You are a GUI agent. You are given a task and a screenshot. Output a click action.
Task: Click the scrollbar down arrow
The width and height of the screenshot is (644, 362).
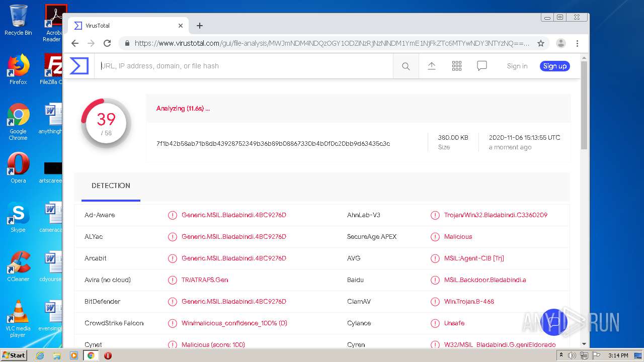click(x=584, y=344)
